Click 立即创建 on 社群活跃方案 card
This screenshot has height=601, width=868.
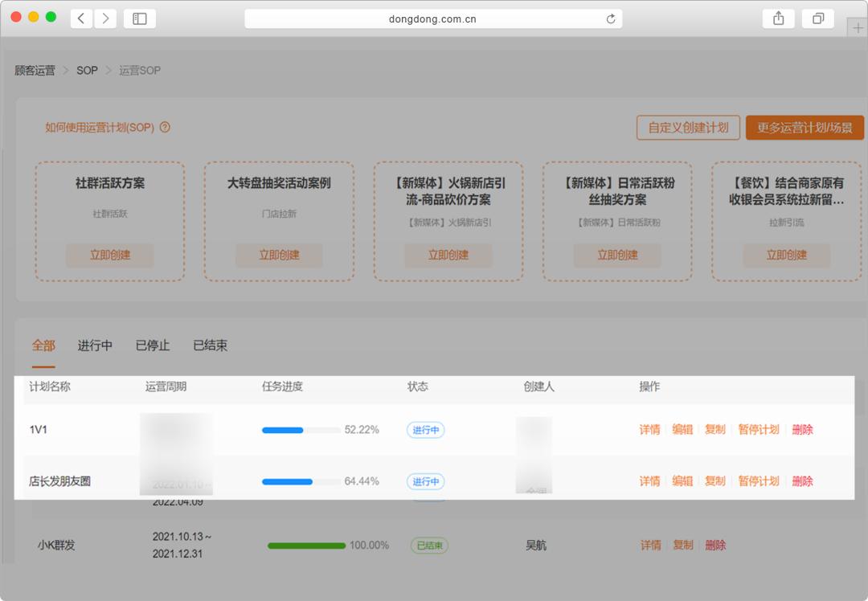[110, 256]
